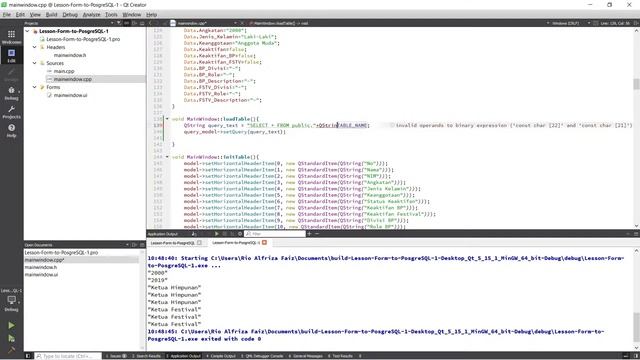The height and width of the screenshot is (360, 640).
Task: Open the Debug menu
Action: (70, 15)
